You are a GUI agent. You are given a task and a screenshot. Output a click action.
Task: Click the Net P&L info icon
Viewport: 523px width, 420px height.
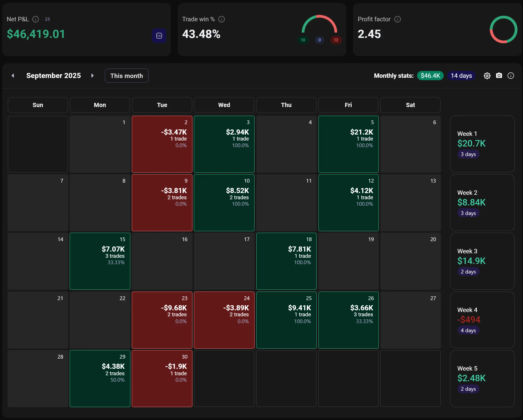tap(36, 19)
